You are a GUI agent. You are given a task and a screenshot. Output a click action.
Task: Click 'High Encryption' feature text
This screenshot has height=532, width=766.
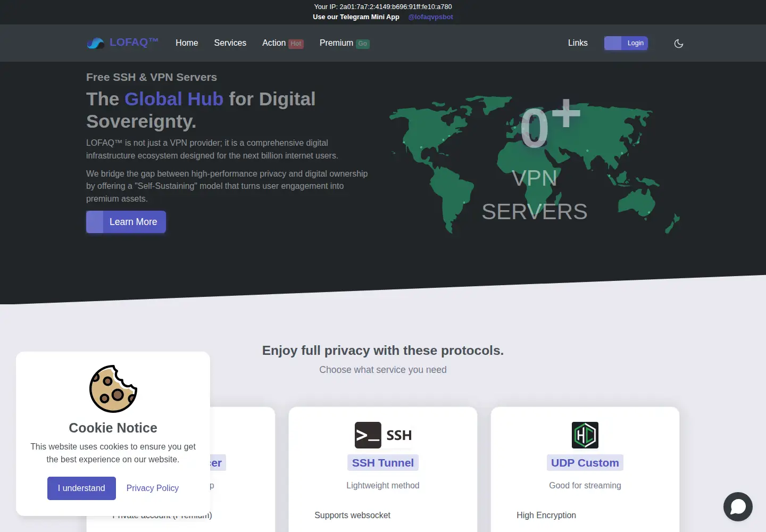[x=546, y=516]
